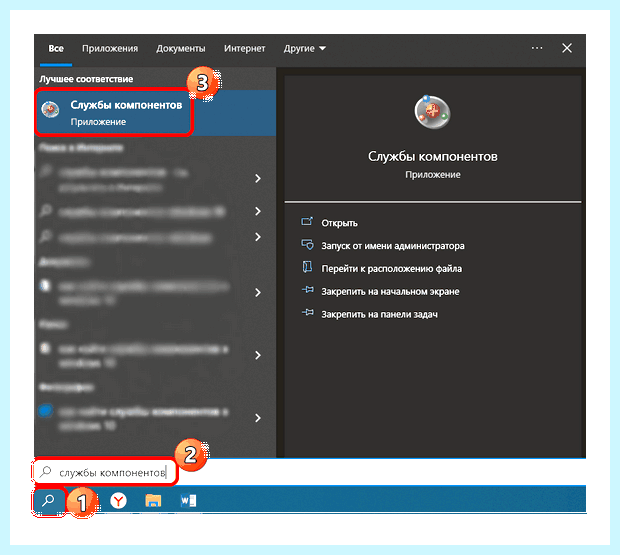The width and height of the screenshot is (620, 555).
Task: Close the search panel with X
Action: (567, 48)
